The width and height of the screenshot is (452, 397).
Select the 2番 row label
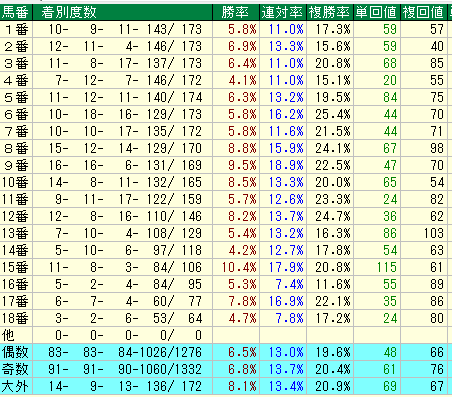16,46
